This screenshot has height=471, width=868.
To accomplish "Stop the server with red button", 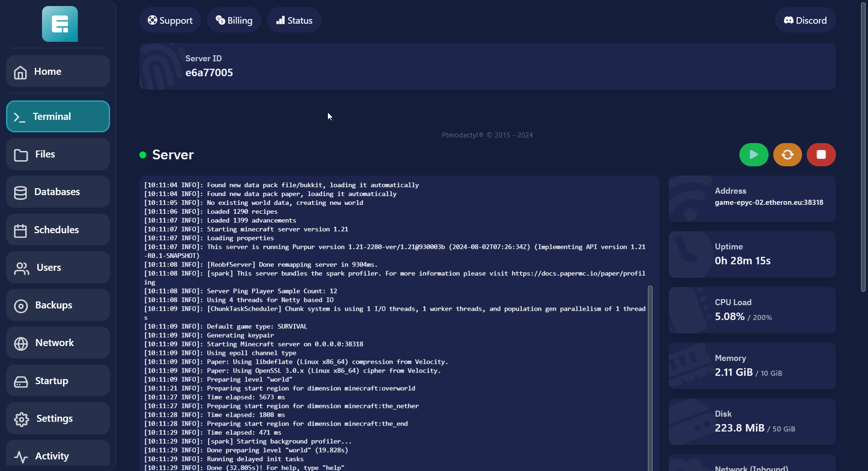I will coord(821,155).
